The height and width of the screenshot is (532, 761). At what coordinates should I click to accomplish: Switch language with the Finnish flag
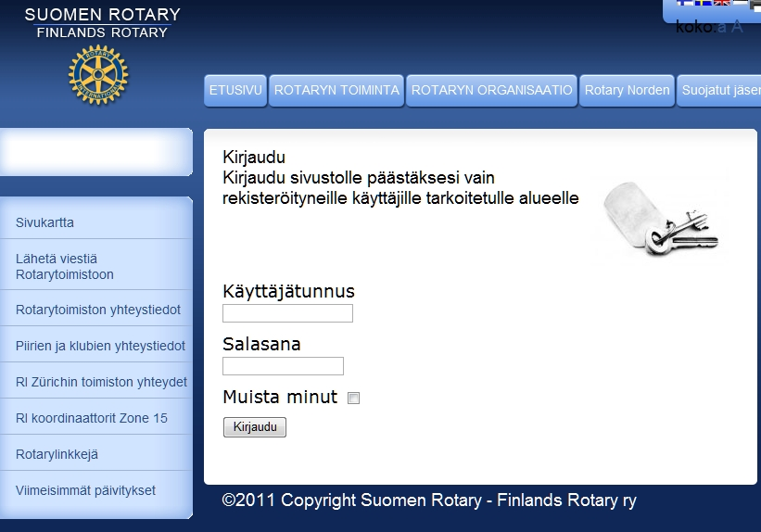point(685,3)
